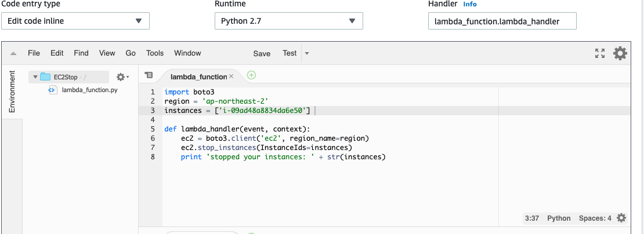Image resolution: width=644 pixels, height=234 pixels.
Task: Open the tab list pane menu icon
Action: 149,75
